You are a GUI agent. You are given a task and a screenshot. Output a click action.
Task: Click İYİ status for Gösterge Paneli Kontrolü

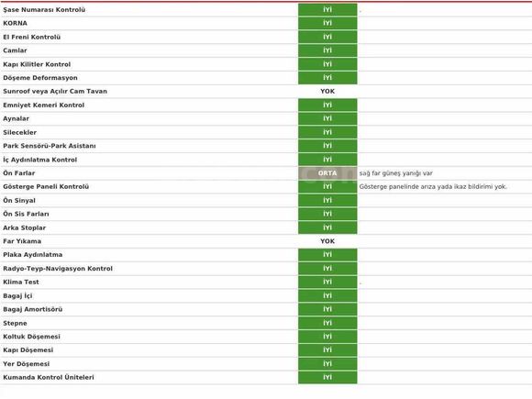327,186
